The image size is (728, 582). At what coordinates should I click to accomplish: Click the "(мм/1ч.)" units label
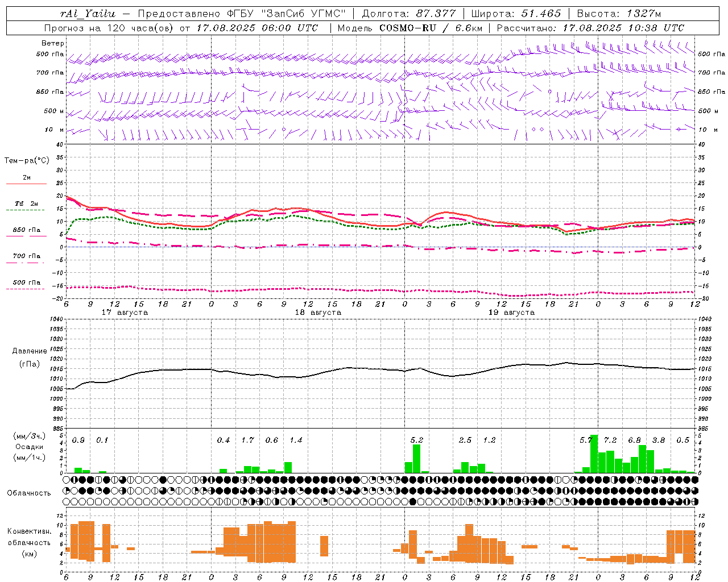pyautogui.click(x=29, y=458)
